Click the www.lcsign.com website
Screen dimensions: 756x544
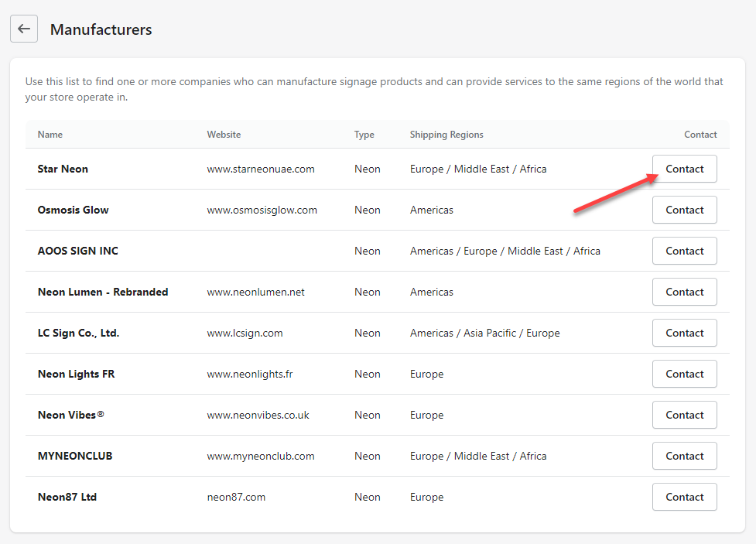[245, 333]
